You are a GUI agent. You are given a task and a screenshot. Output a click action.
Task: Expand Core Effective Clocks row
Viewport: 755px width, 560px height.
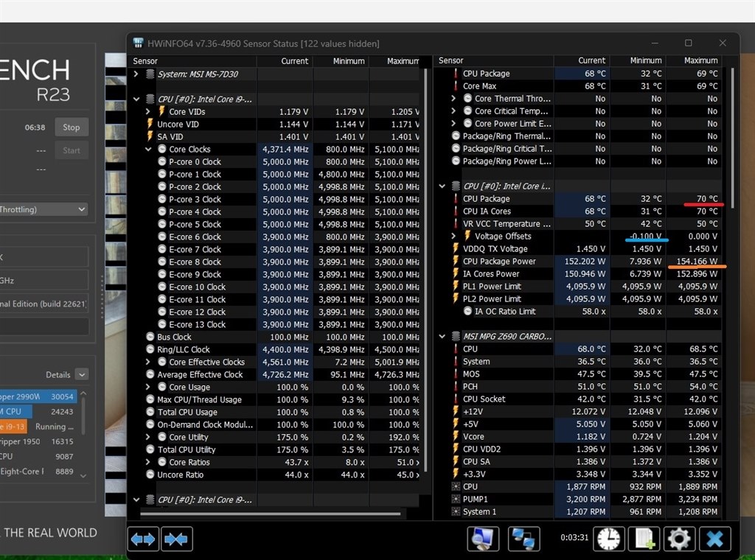click(148, 362)
